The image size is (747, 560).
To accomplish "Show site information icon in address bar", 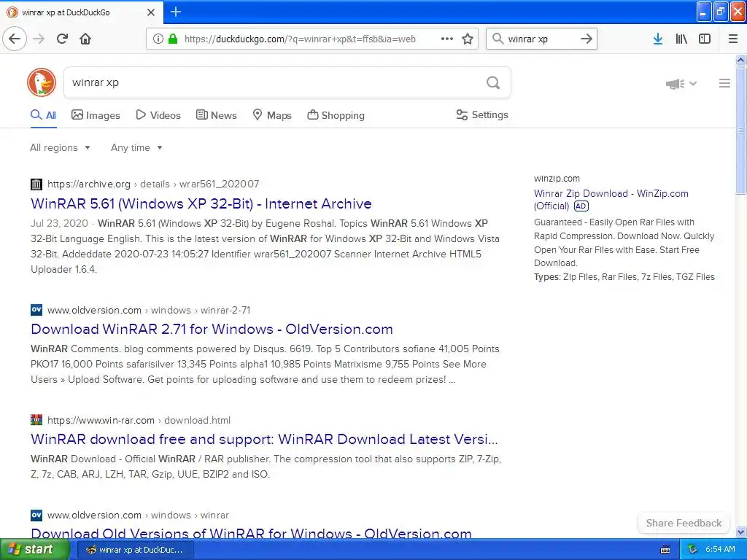I will [158, 39].
